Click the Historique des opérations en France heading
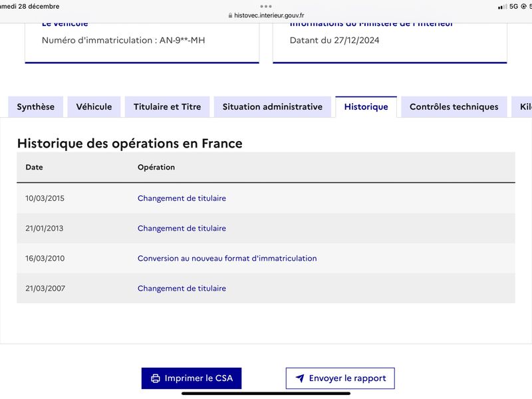The height and width of the screenshot is (399, 532). point(130,144)
